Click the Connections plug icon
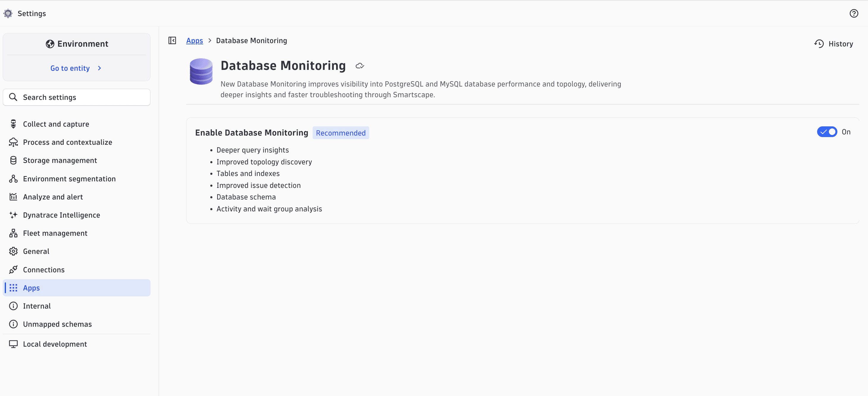868x396 pixels. [13, 270]
